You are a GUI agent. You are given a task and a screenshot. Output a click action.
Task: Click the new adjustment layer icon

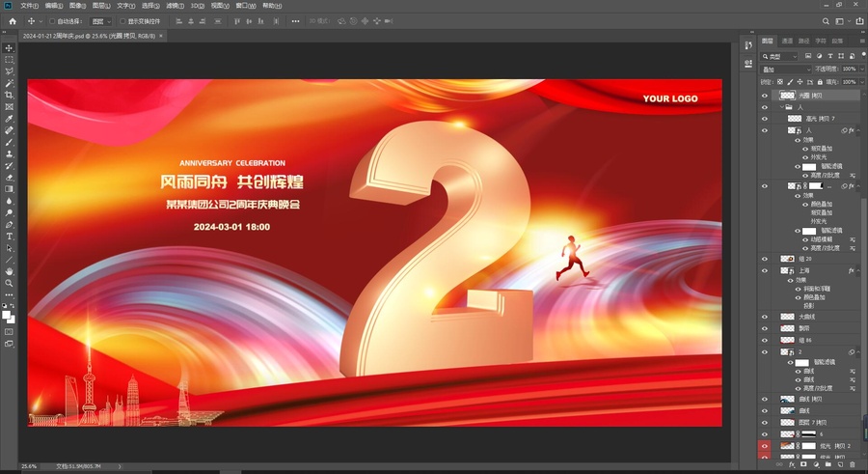click(x=816, y=464)
